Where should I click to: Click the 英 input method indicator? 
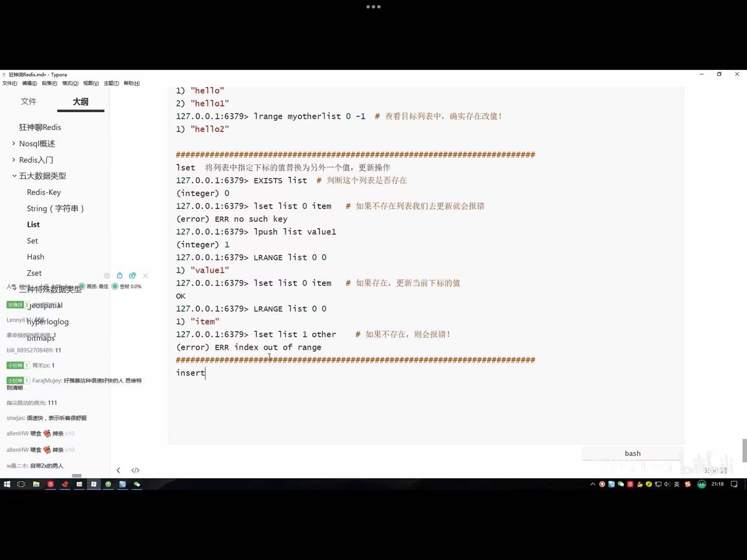[x=676, y=484]
